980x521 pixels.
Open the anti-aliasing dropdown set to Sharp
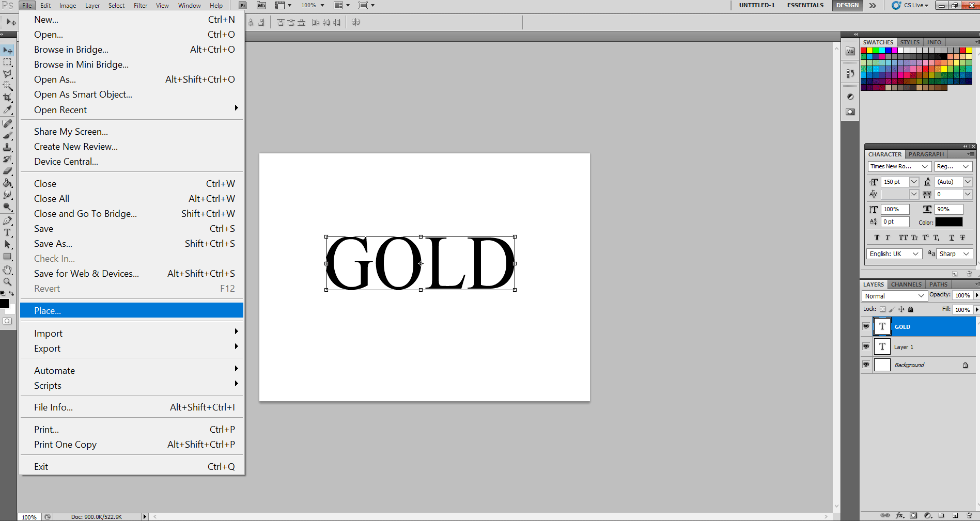[x=954, y=254]
